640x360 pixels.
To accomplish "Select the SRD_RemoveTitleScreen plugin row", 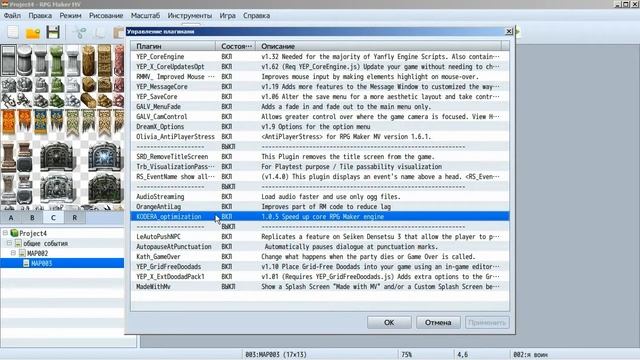I will tap(320, 156).
